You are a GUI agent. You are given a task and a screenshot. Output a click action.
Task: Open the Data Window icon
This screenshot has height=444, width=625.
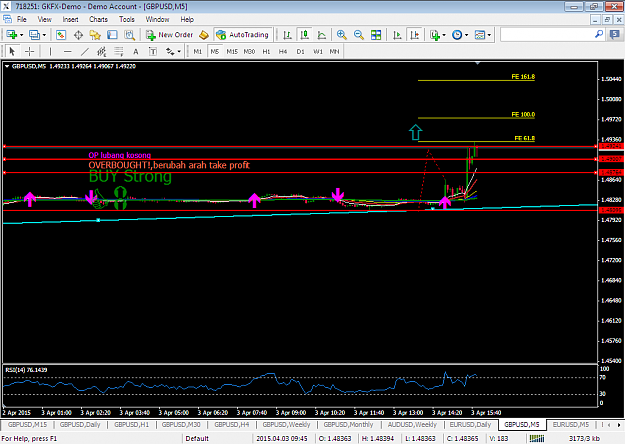click(x=78, y=35)
